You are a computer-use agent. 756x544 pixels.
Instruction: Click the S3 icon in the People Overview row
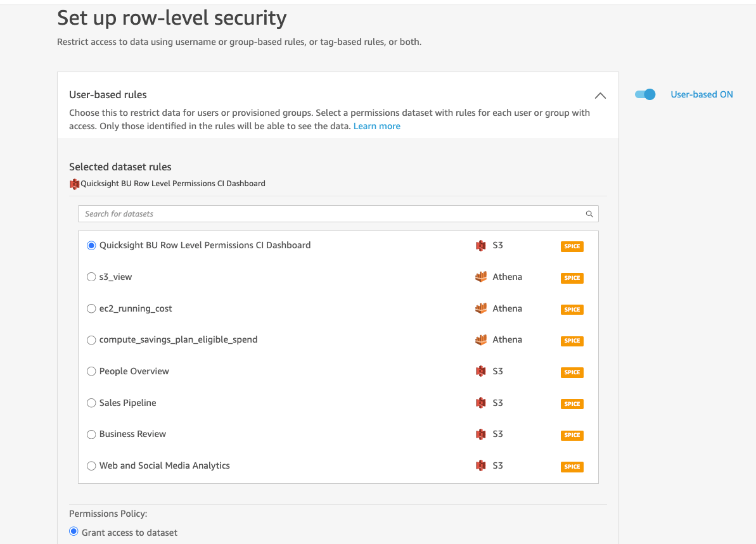click(481, 371)
